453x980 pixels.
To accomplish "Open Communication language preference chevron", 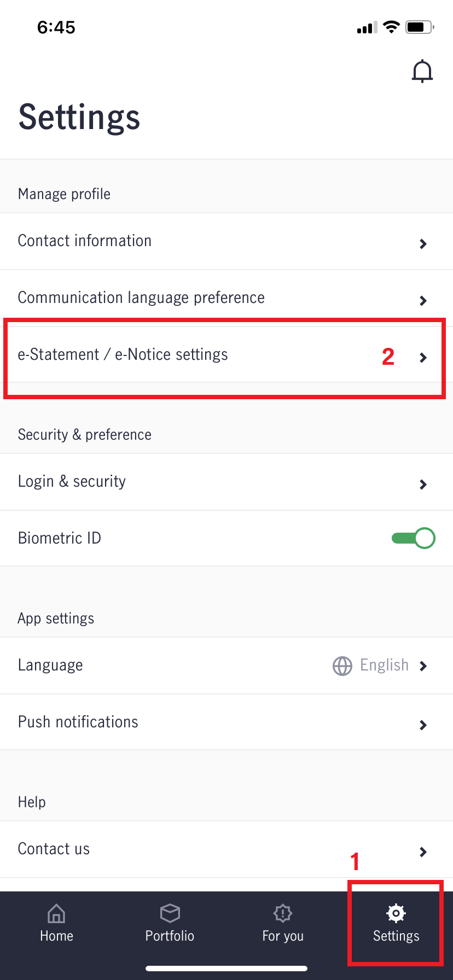I will pos(423,301).
